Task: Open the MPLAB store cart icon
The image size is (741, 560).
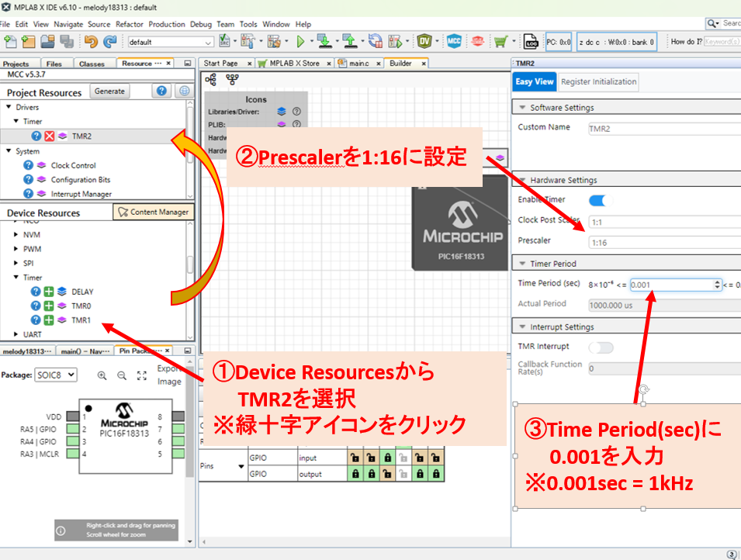Action: pyautogui.click(x=501, y=41)
